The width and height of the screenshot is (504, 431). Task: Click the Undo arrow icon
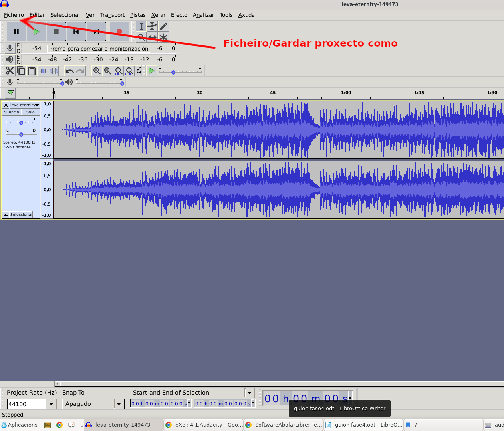point(69,71)
